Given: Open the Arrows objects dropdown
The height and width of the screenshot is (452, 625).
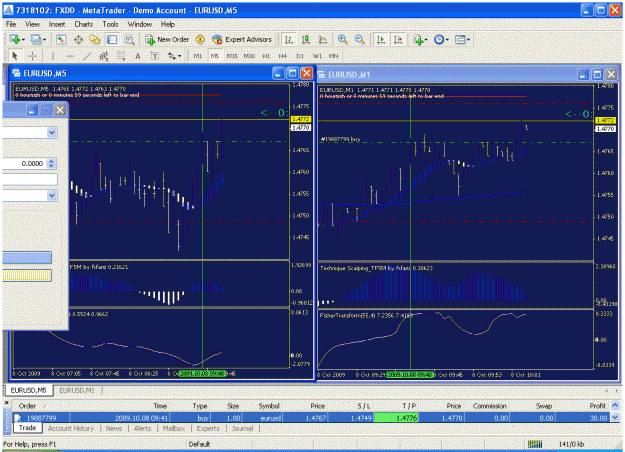Looking at the screenshot, I should click(174, 56).
